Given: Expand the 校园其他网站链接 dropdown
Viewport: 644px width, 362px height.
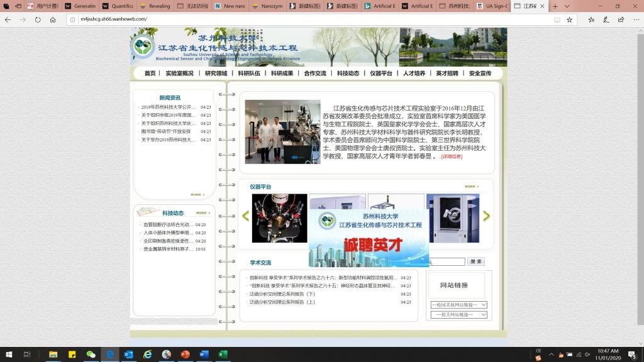Looking at the screenshot, I should point(458,305).
